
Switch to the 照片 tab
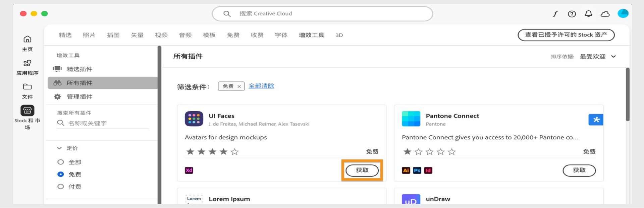[x=89, y=35]
